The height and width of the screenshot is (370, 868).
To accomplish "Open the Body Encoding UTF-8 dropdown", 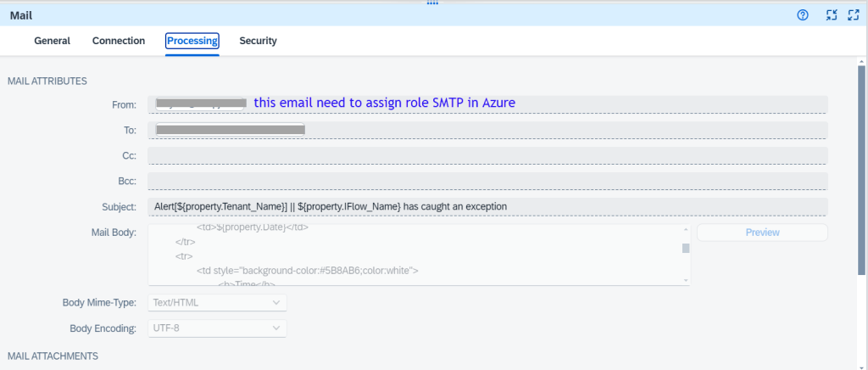I will click(217, 328).
